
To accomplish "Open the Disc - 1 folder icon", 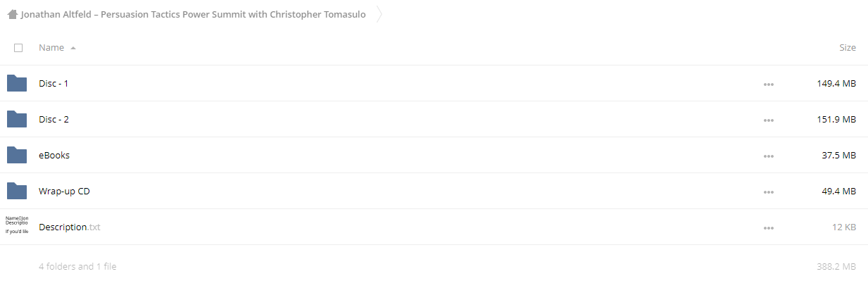I will coord(17,83).
